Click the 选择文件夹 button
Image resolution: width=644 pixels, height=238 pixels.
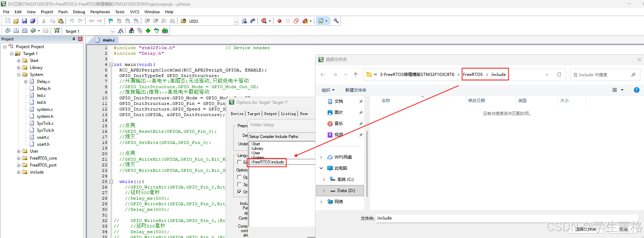click(586, 229)
